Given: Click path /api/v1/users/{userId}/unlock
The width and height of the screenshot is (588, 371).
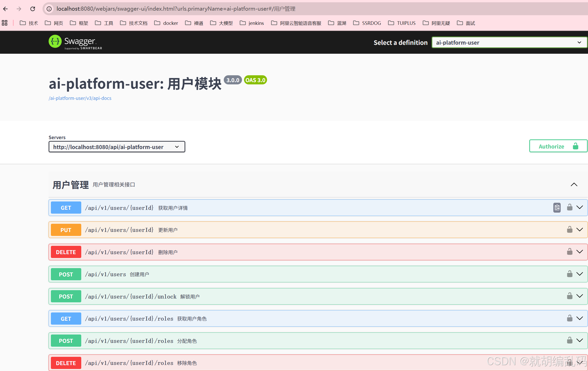Looking at the screenshot, I should (131, 296).
